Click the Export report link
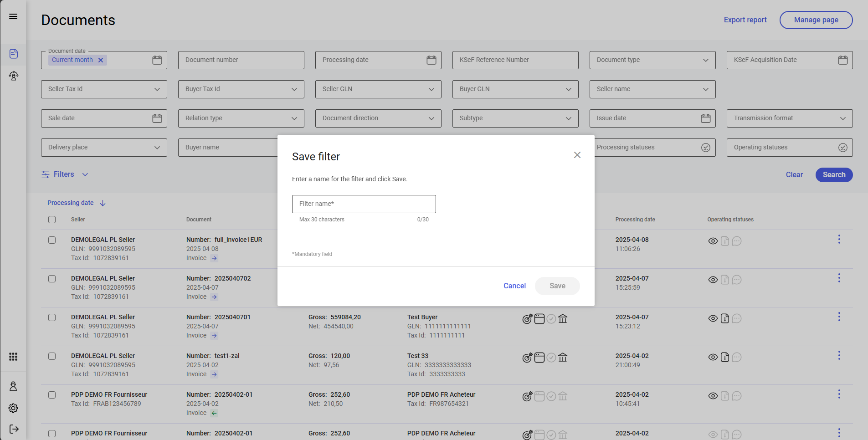Screen dimensions: 868x440 pyautogui.click(x=745, y=20)
